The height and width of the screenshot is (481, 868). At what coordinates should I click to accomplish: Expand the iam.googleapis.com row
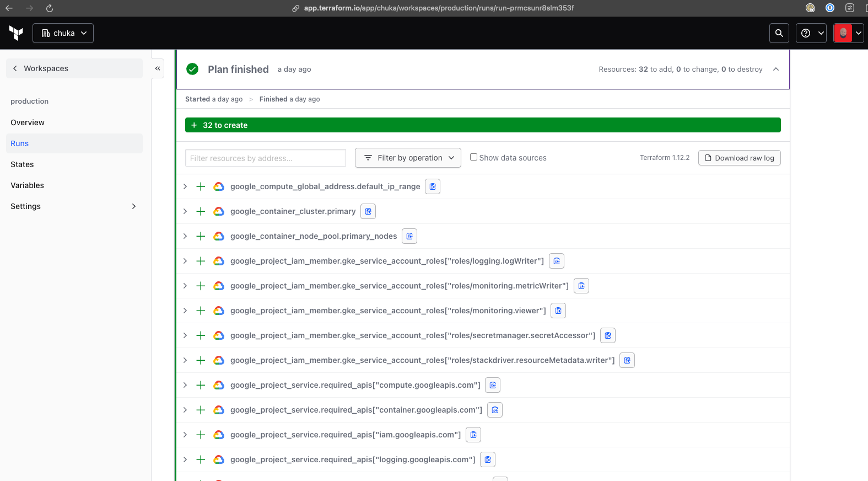[185, 435]
